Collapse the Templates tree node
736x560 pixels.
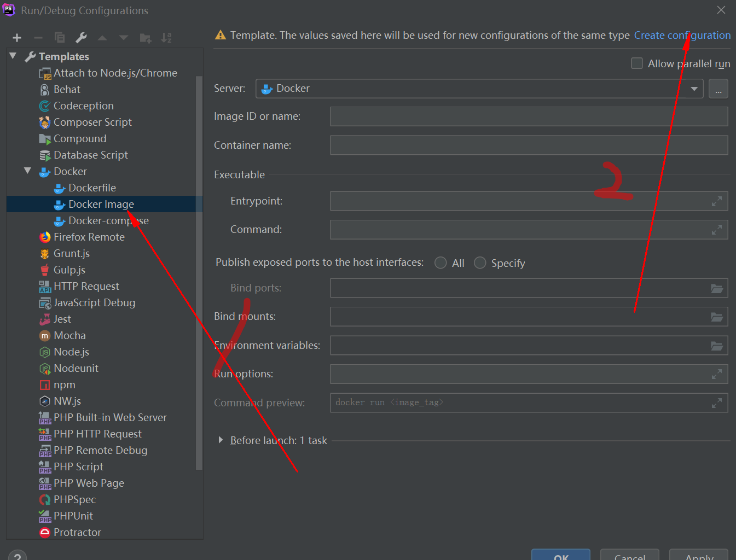coord(13,56)
